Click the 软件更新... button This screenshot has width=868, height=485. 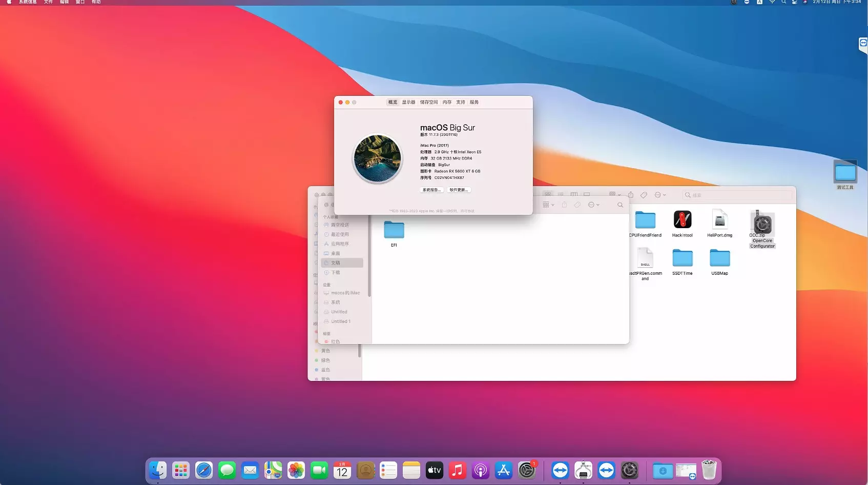point(459,190)
